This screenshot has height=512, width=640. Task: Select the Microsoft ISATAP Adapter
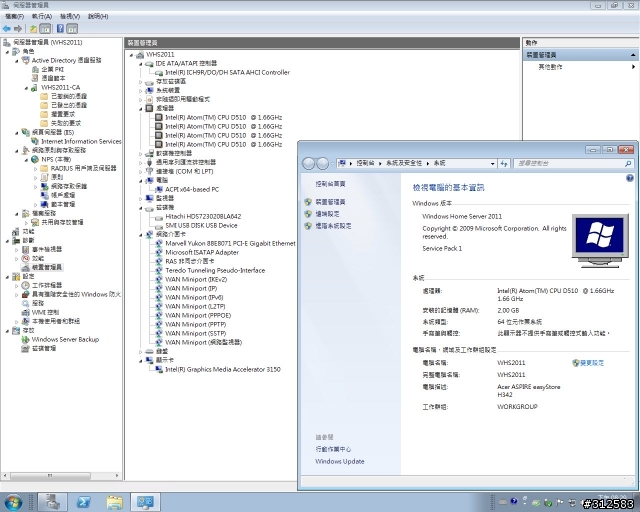click(x=202, y=252)
